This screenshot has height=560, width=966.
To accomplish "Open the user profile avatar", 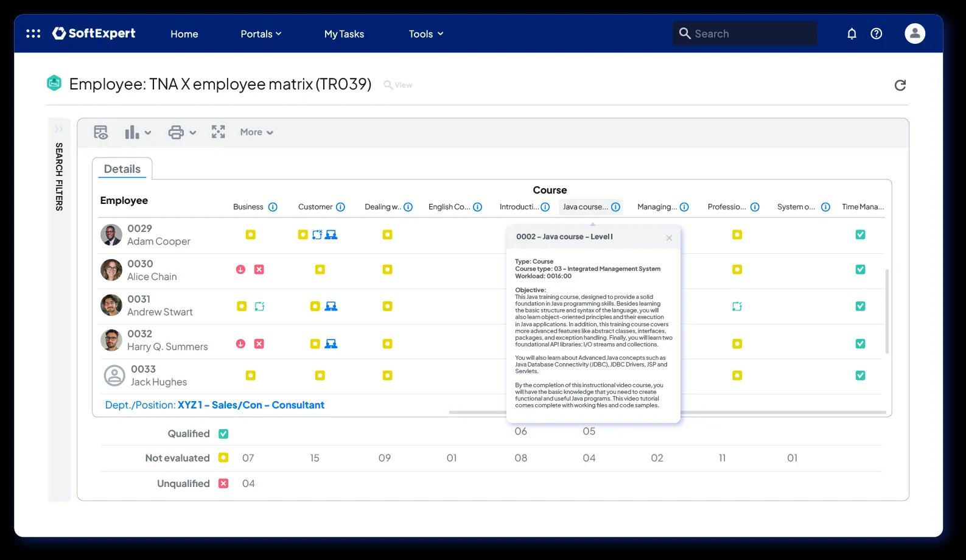I will [x=914, y=33].
